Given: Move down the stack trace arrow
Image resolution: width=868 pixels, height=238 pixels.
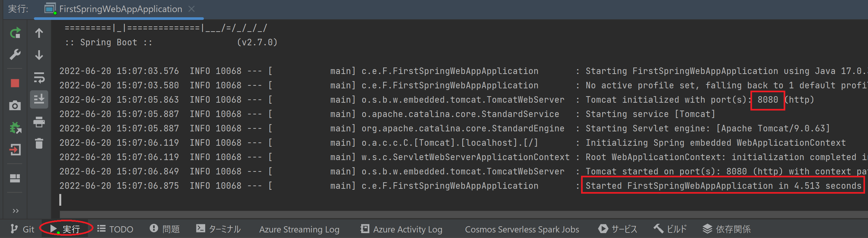Looking at the screenshot, I should [39, 55].
